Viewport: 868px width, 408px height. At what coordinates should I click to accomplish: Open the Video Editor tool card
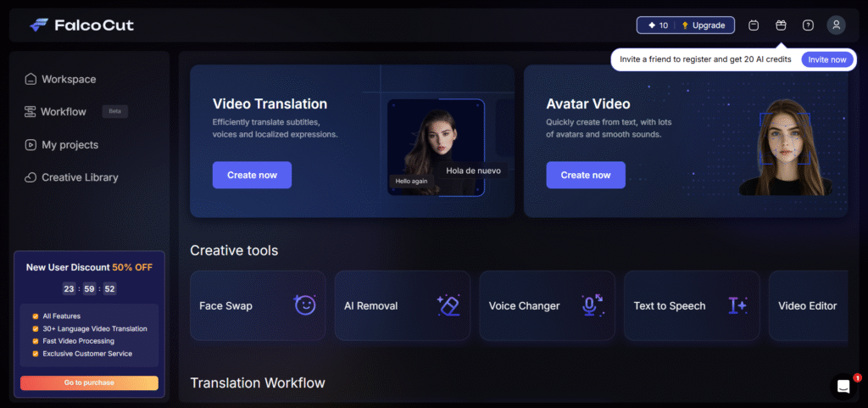click(x=808, y=305)
